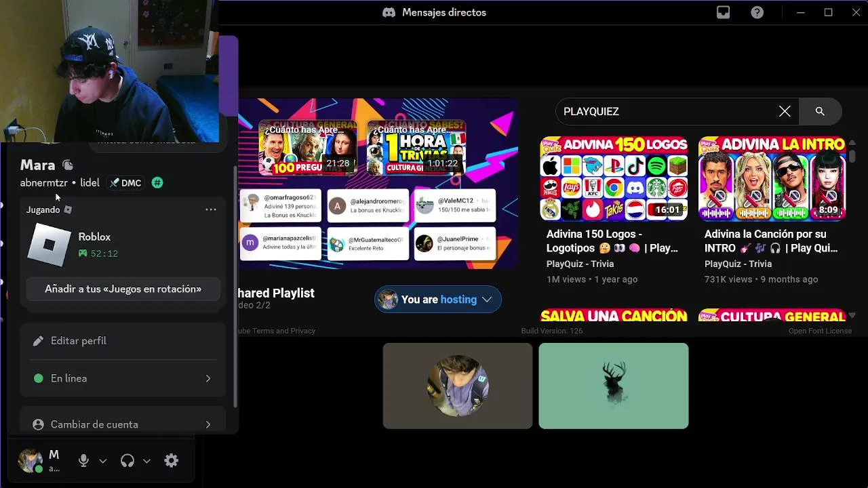Expand En línea status submenu

[123, 378]
